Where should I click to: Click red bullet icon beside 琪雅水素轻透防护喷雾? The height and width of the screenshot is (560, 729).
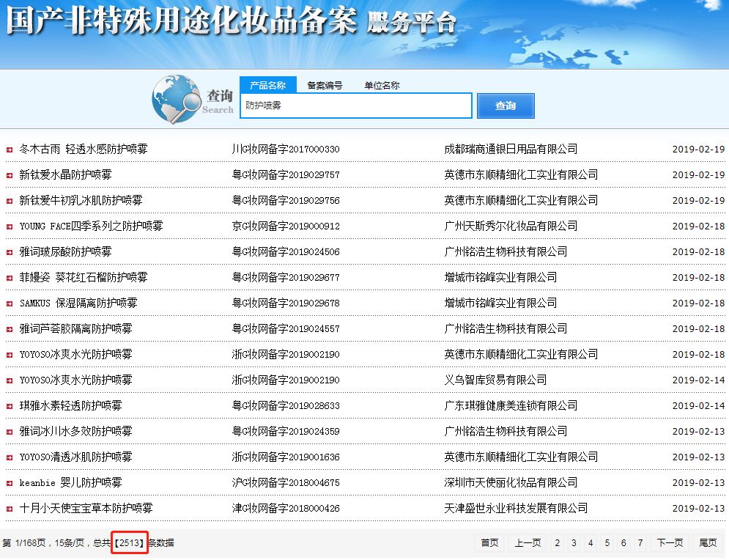10,406
